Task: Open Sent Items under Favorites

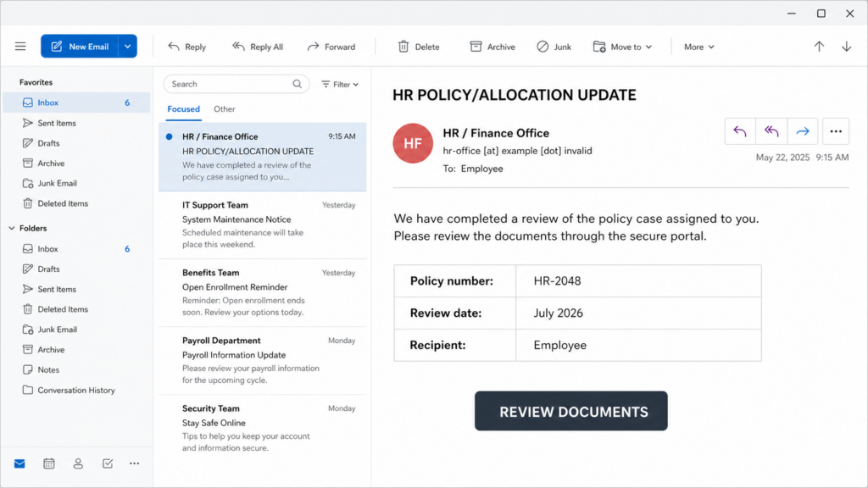Action: point(76,123)
